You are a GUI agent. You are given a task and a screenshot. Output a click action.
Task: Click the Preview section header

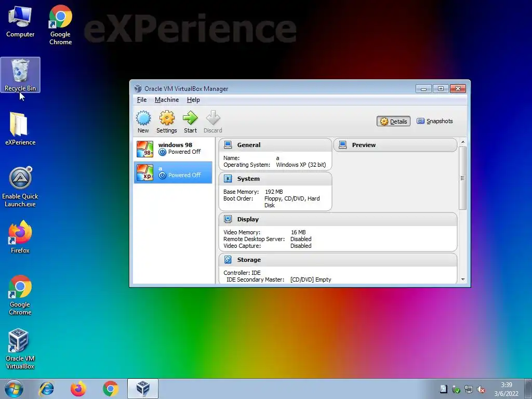[395, 145]
